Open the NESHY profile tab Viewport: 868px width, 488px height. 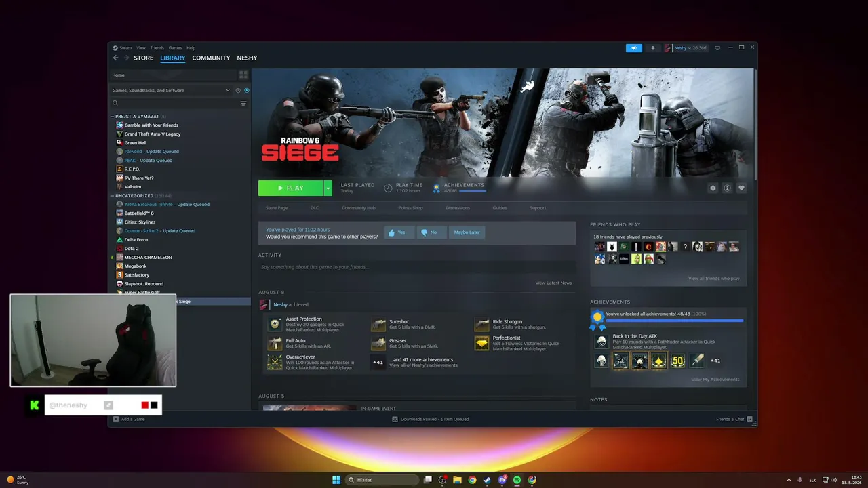tap(247, 58)
